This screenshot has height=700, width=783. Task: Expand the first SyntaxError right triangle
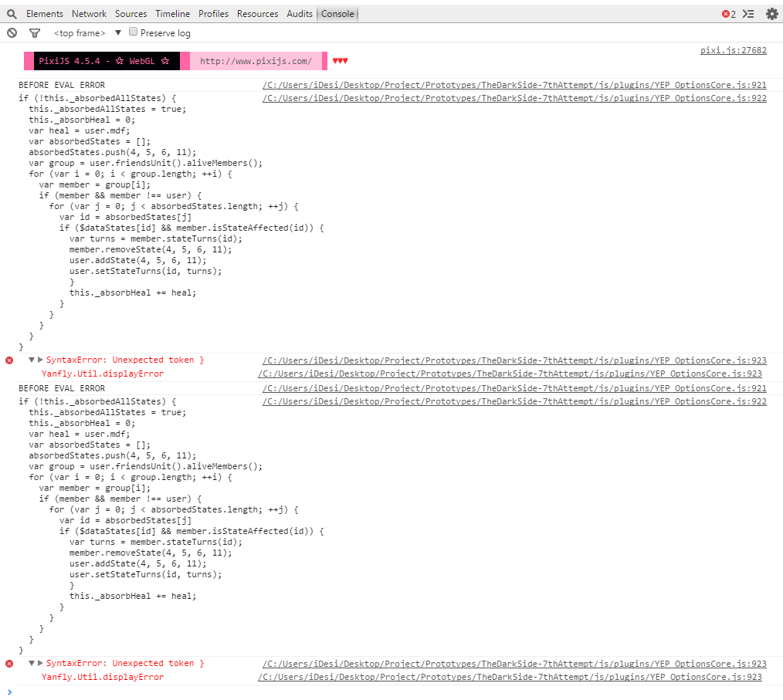tap(40, 360)
